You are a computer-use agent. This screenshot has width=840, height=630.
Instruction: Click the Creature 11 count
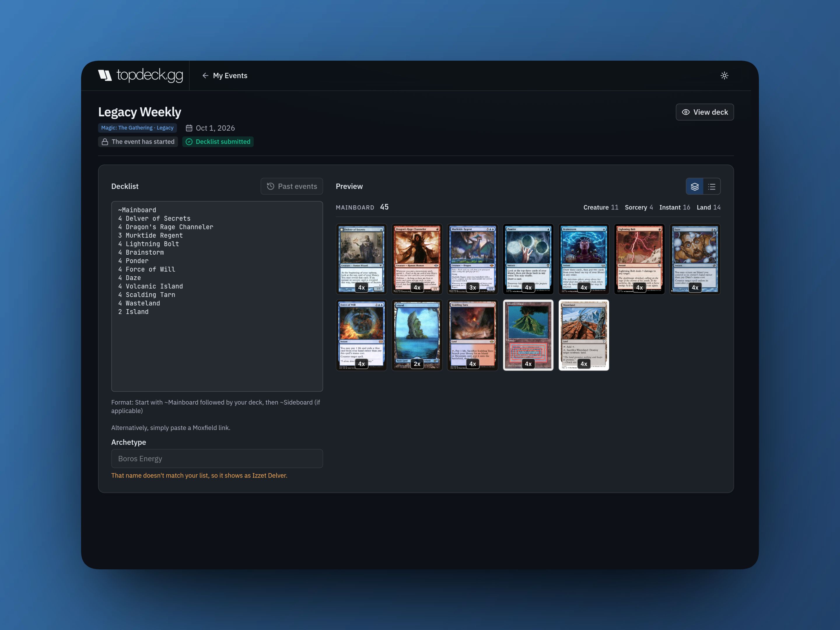pyautogui.click(x=601, y=207)
